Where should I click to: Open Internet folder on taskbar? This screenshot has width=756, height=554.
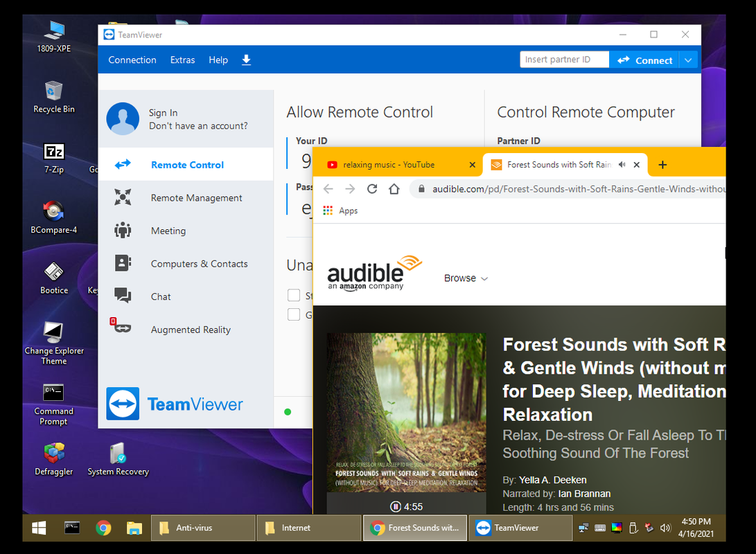[308, 528]
